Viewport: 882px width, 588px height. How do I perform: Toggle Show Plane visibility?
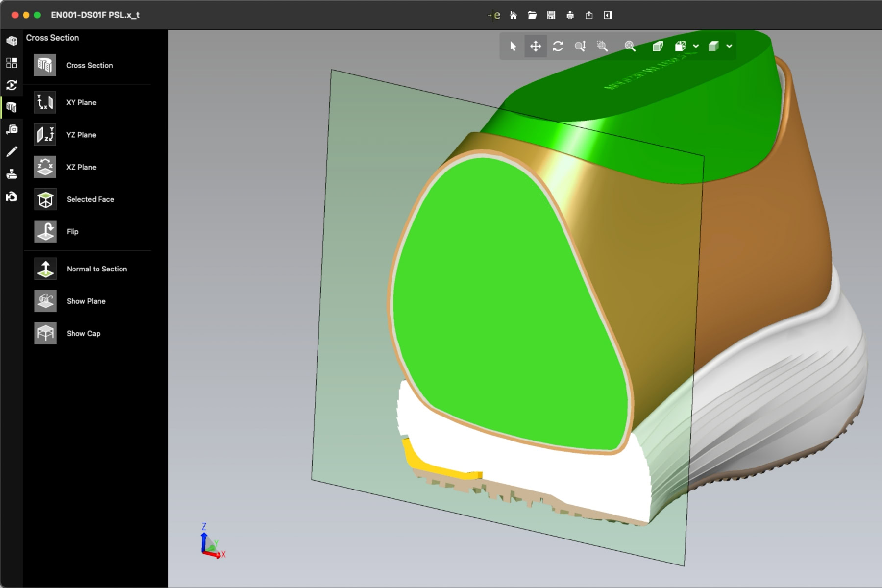pos(45,301)
